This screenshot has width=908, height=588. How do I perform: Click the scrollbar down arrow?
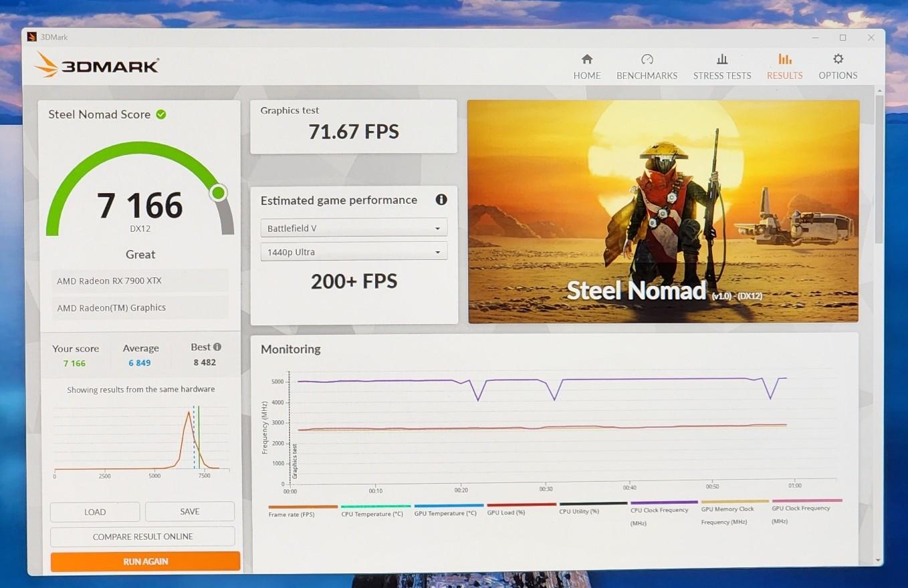tap(879, 560)
